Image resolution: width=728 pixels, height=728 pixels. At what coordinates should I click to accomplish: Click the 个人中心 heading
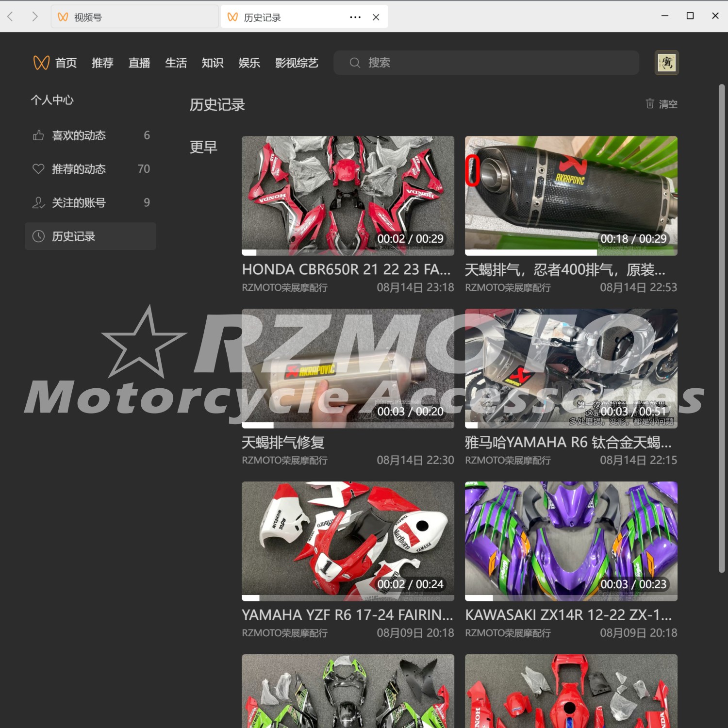pos(52,100)
